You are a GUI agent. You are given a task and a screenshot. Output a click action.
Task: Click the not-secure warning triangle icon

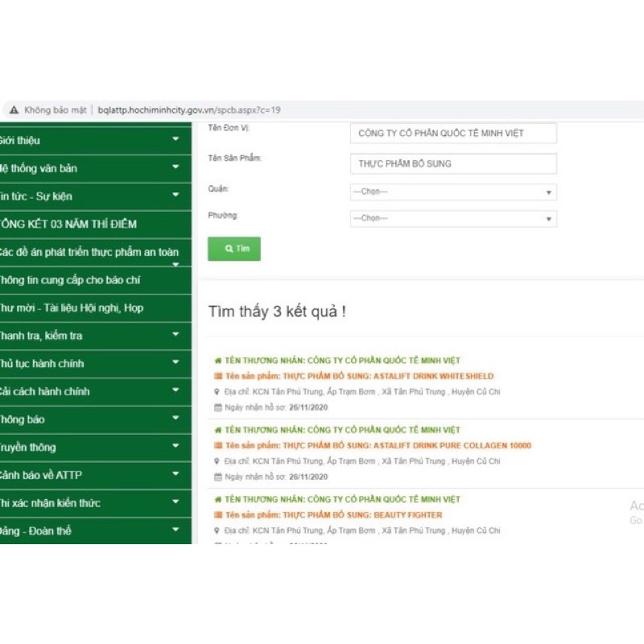[x=14, y=110]
